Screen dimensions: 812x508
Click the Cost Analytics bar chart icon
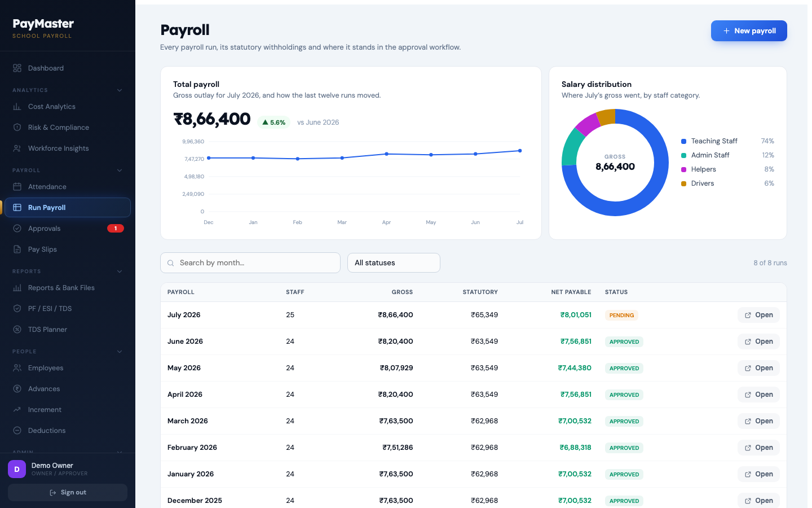[17, 107]
